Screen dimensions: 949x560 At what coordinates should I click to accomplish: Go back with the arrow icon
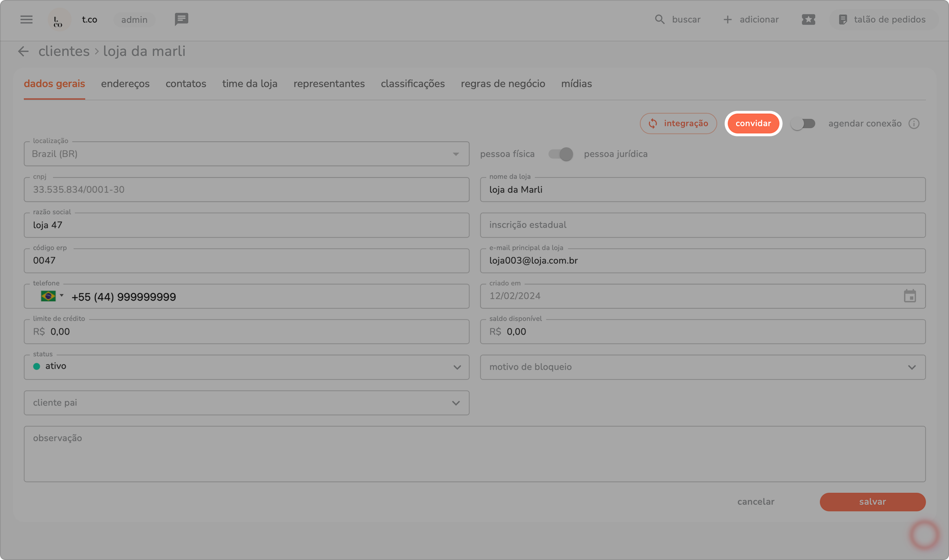pos(23,51)
